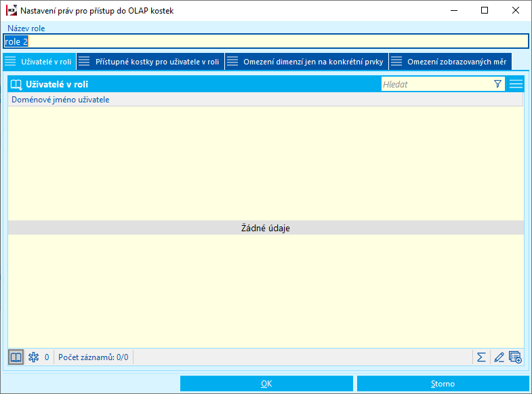Click the add-record table icon in the status bar
The height and width of the screenshot is (394, 532).
tap(515, 357)
